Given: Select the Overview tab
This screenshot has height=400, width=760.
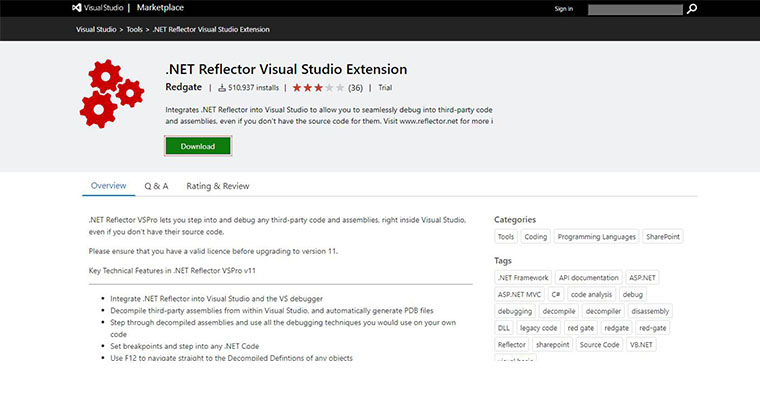Looking at the screenshot, I should click(109, 186).
